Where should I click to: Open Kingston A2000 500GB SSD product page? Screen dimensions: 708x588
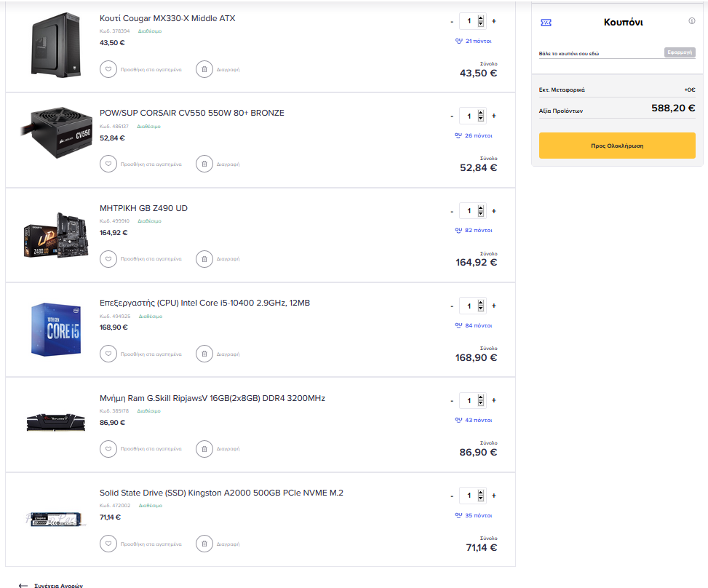(x=221, y=493)
